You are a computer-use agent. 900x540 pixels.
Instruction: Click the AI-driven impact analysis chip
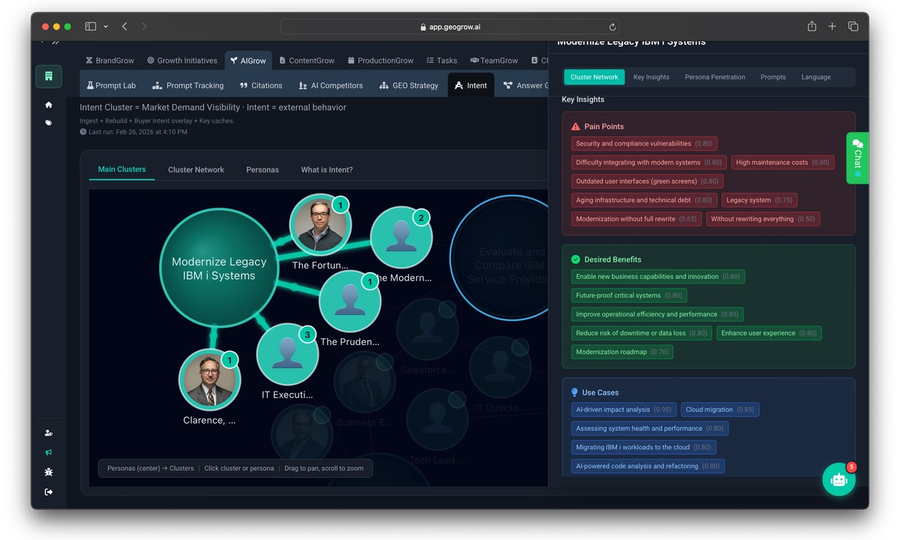coord(623,410)
